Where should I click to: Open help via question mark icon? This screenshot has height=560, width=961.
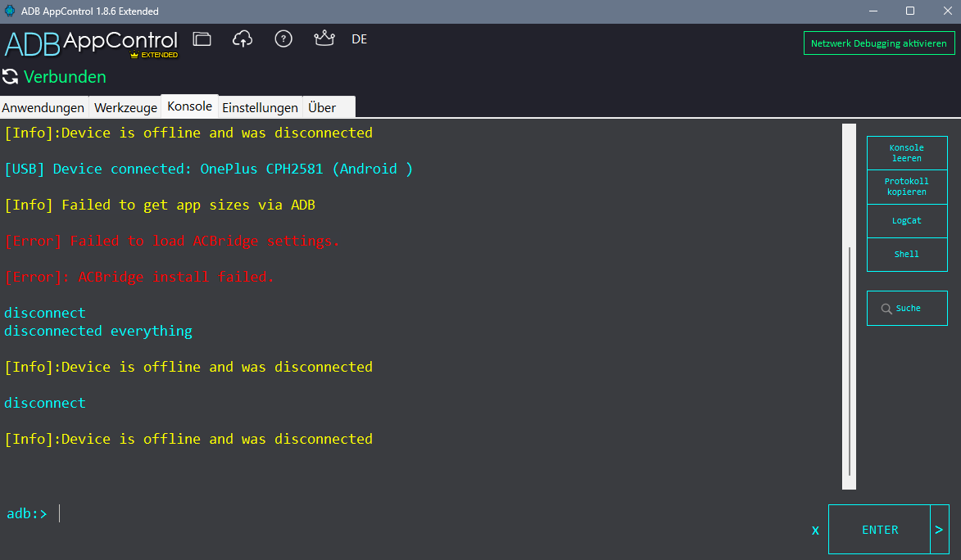click(x=283, y=39)
